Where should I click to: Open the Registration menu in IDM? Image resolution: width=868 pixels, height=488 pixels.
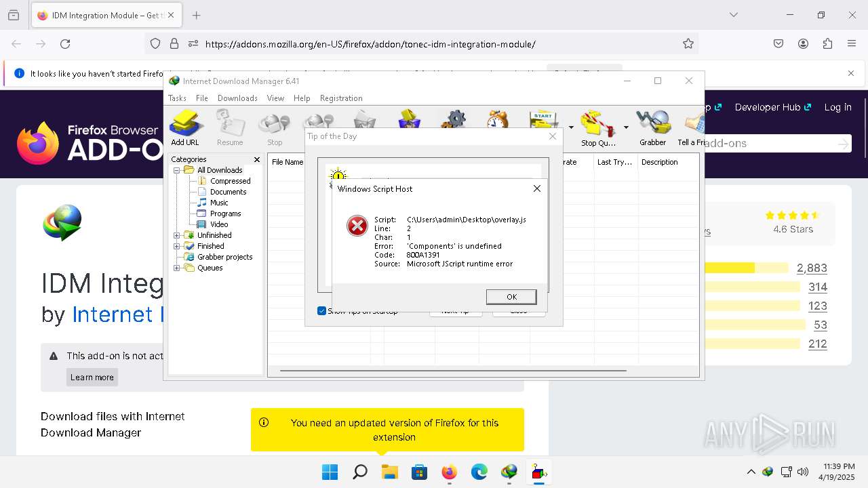(341, 98)
